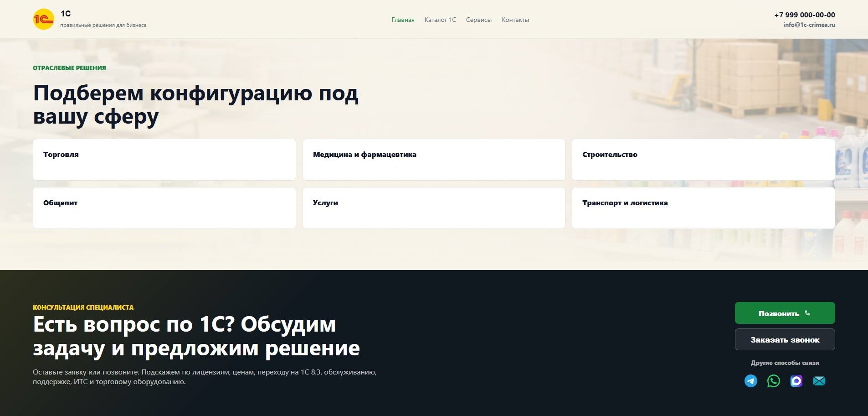
Task: Click the Заказать звонок button
Action: point(785,339)
